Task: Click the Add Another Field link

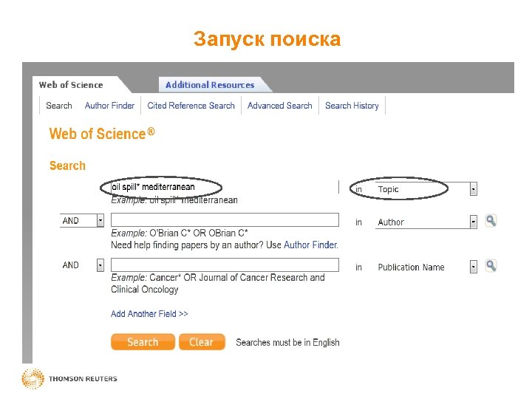Action: 149,314
